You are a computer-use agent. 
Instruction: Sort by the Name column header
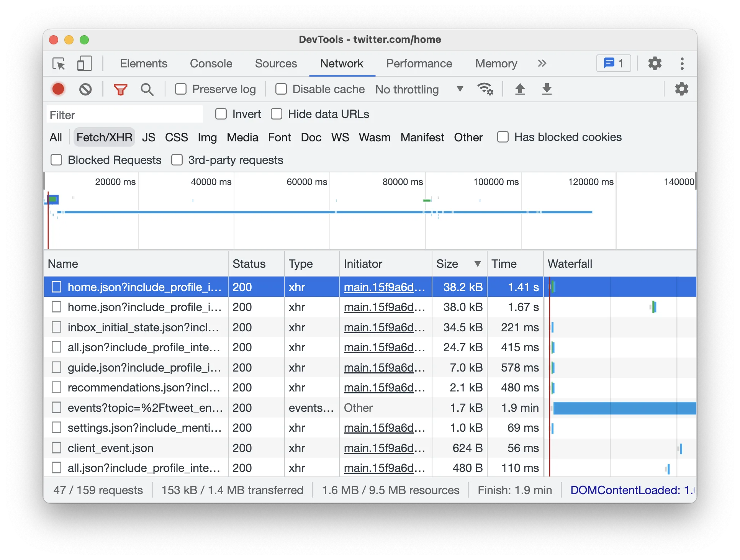coord(136,264)
